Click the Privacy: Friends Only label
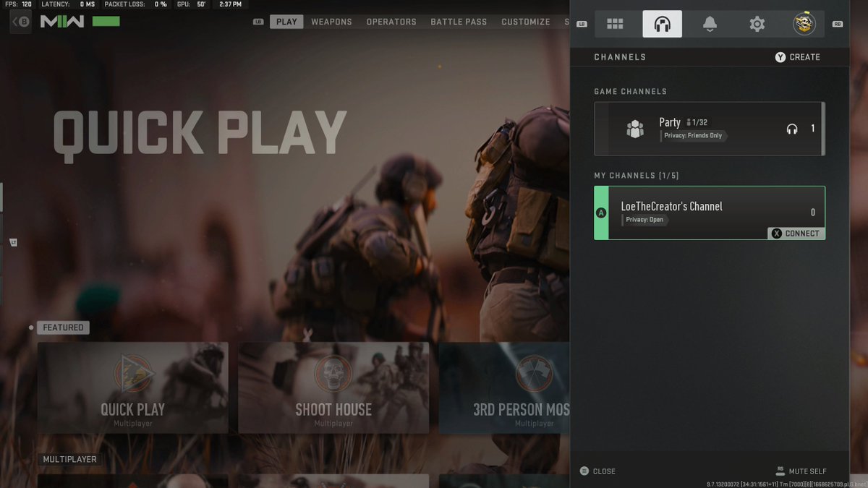The width and height of the screenshot is (868, 488). (694, 136)
